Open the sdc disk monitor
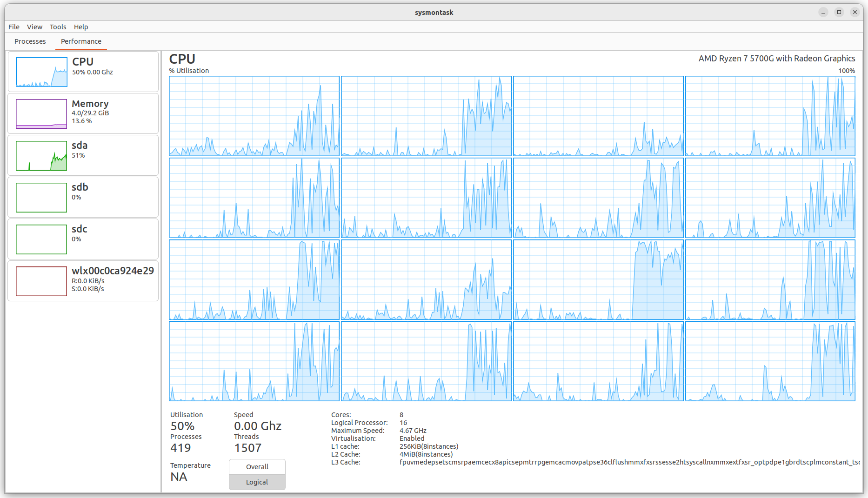The image size is (868, 498). pyautogui.click(x=83, y=239)
